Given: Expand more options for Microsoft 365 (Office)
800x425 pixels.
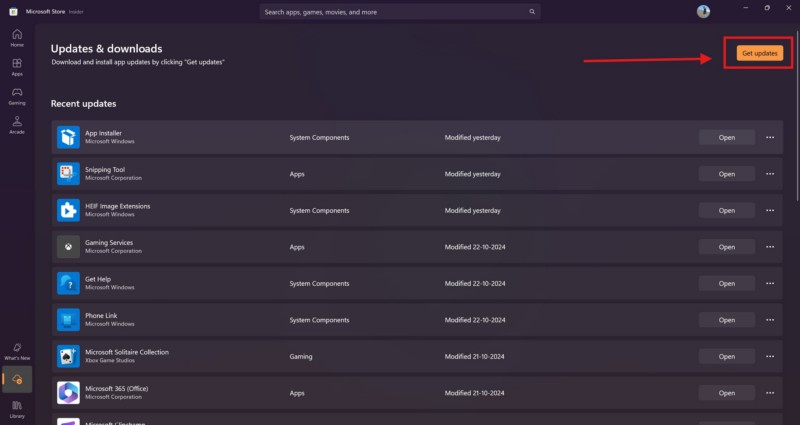Looking at the screenshot, I should pos(770,393).
